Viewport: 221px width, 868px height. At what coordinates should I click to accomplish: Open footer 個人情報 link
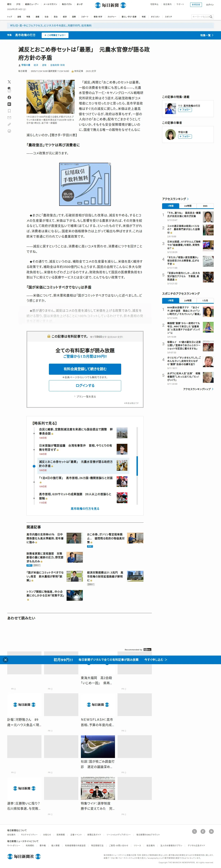pos(55,845)
